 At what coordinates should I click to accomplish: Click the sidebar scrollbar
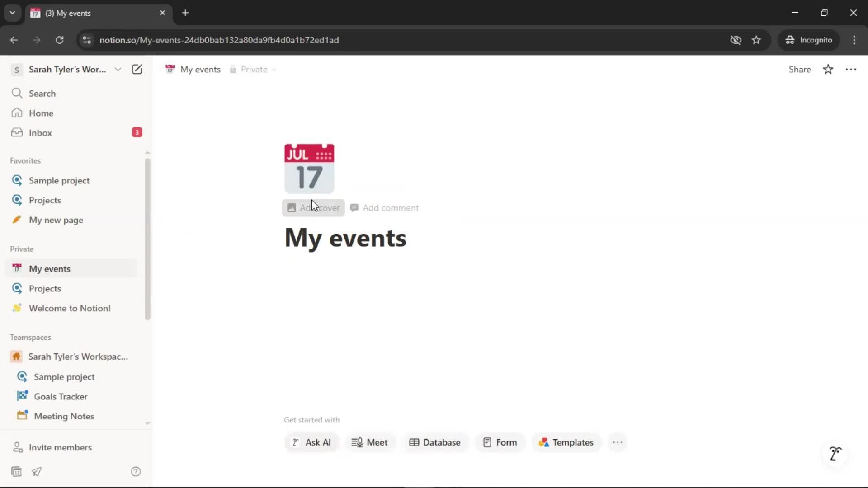click(x=147, y=239)
